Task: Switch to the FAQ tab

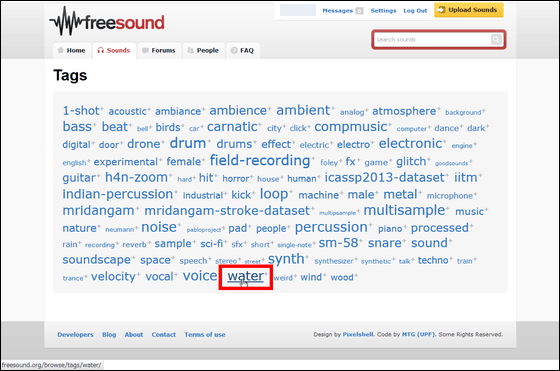Action: click(x=242, y=50)
